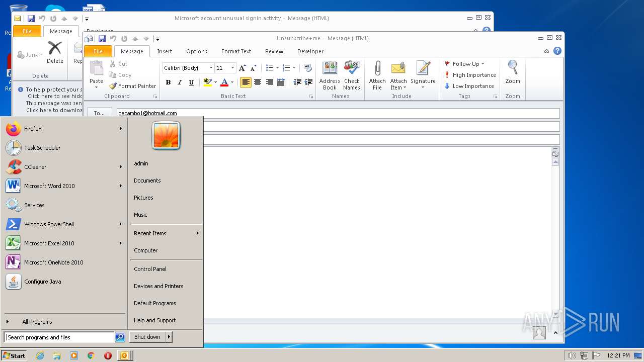Click the To... button
Viewport: 644px width, 362px height.
99,113
